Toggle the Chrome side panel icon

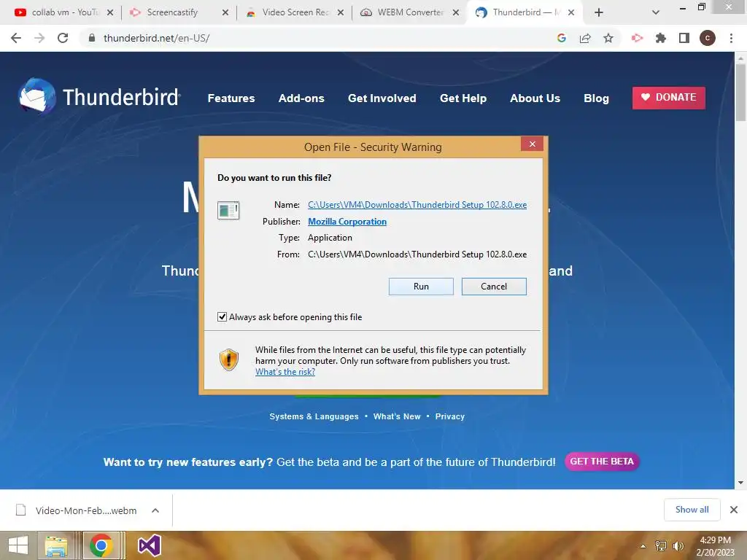[684, 38]
